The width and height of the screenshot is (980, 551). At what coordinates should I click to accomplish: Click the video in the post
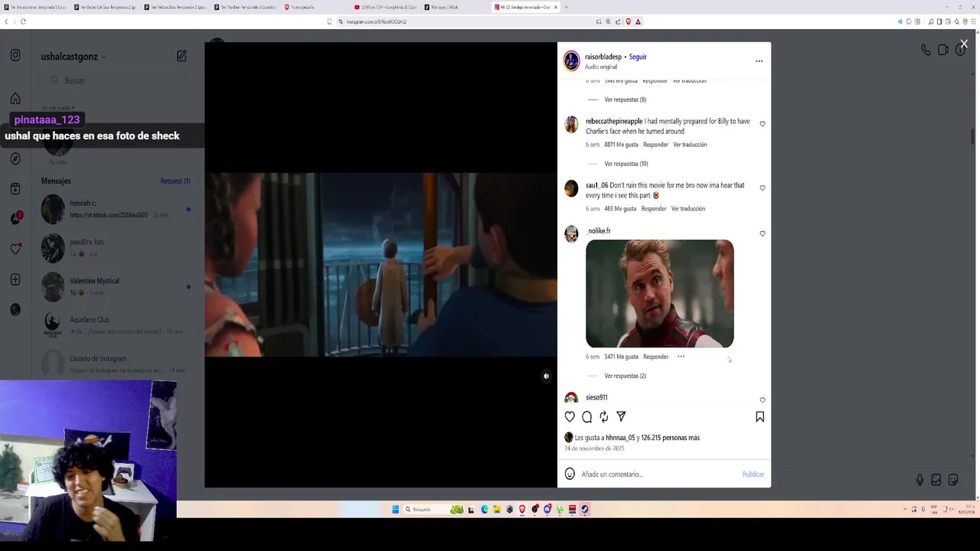point(381,265)
